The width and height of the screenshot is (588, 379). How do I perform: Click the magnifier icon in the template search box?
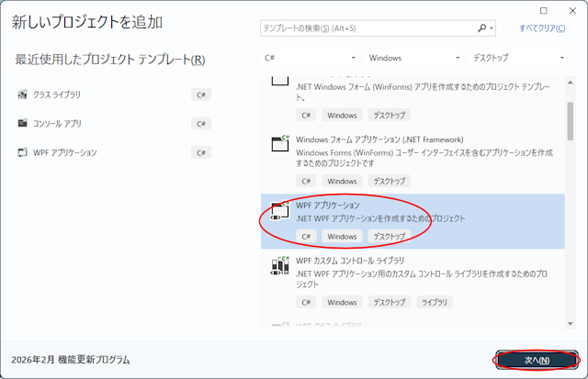coord(482,28)
